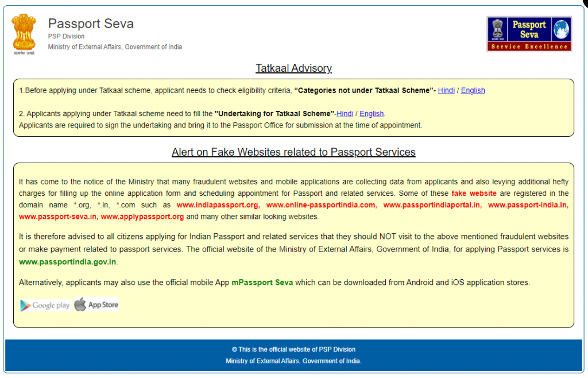Click www.passportindiaportal.in red text
This screenshot has width=588, height=378.
pos(432,205)
